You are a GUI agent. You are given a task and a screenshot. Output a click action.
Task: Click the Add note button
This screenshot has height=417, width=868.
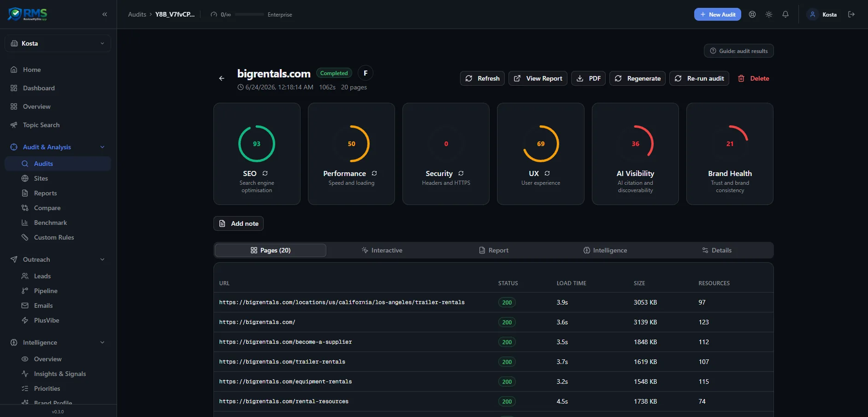tap(238, 223)
